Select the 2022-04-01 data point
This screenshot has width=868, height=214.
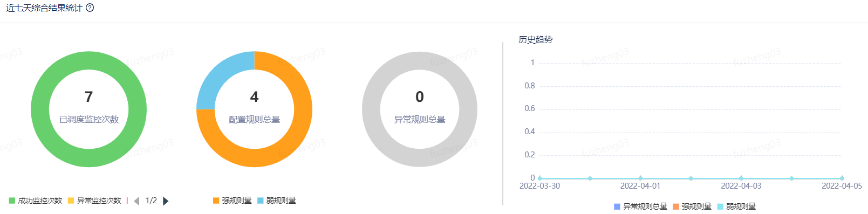640,178
